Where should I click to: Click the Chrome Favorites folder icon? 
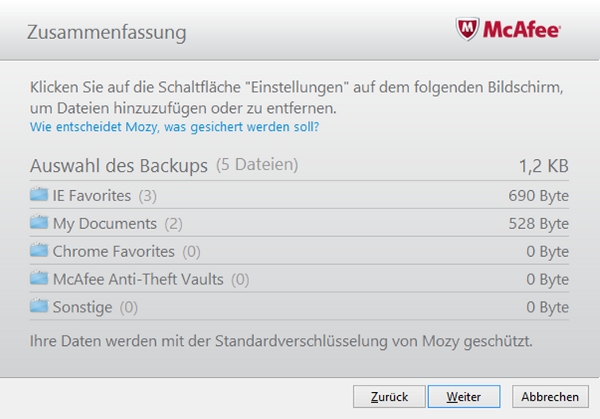pyautogui.click(x=39, y=250)
